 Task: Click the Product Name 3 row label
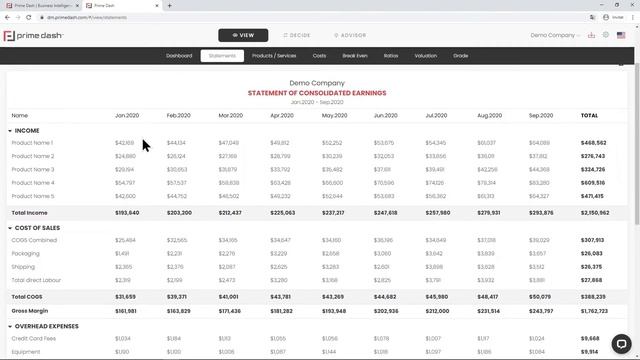(33, 170)
